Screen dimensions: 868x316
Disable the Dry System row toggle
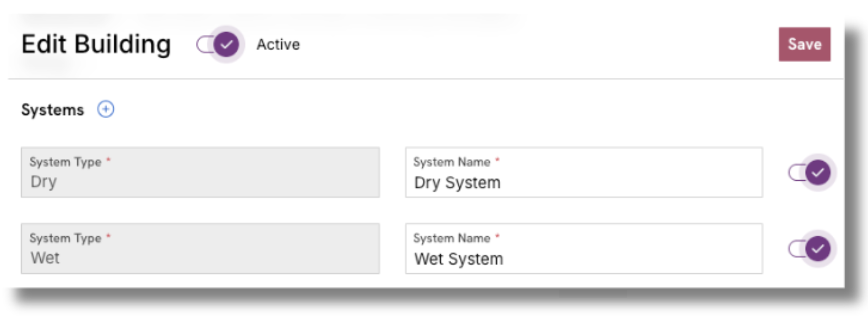tap(811, 172)
